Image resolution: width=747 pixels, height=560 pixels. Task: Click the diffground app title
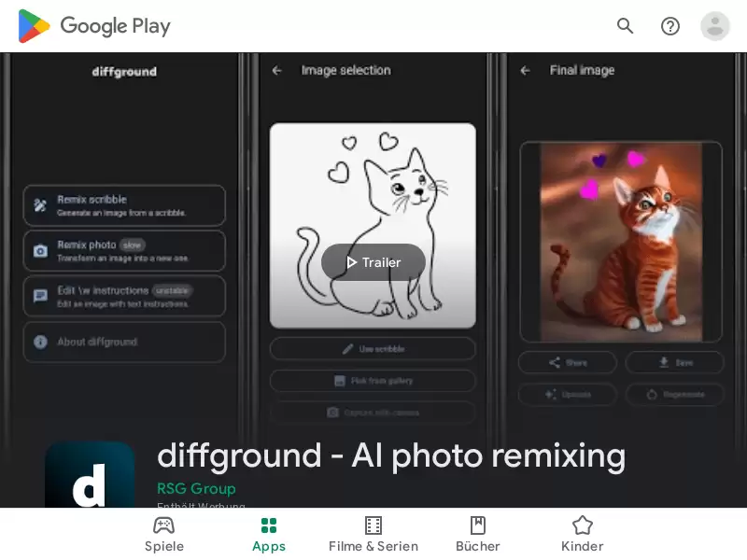coord(391,455)
